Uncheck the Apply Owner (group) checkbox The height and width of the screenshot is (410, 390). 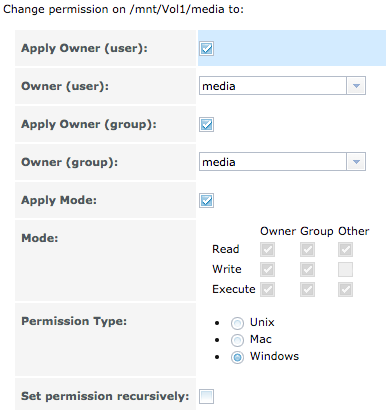[x=206, y=125]
